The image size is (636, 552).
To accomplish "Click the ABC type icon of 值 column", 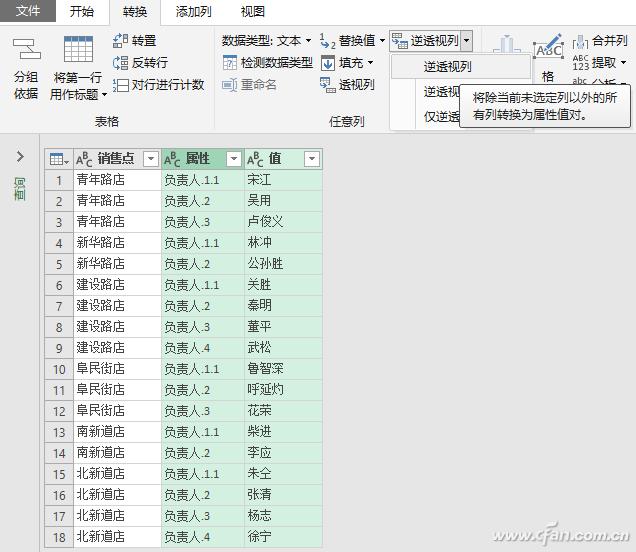I will point(255,159).
